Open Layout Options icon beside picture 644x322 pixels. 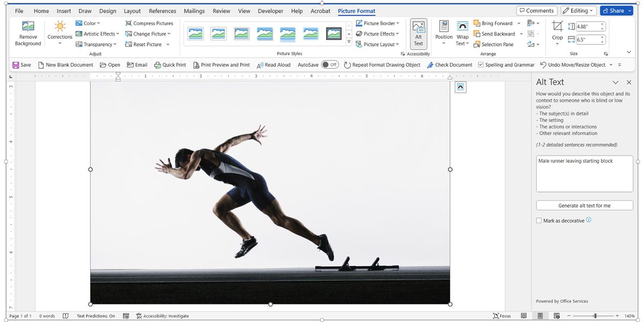click(x=460, y=87)
